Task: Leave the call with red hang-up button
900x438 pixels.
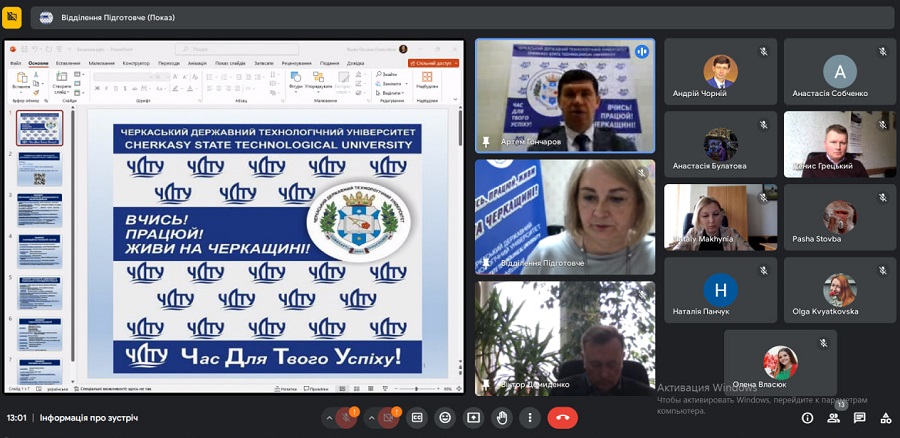Action: (562, 418)
